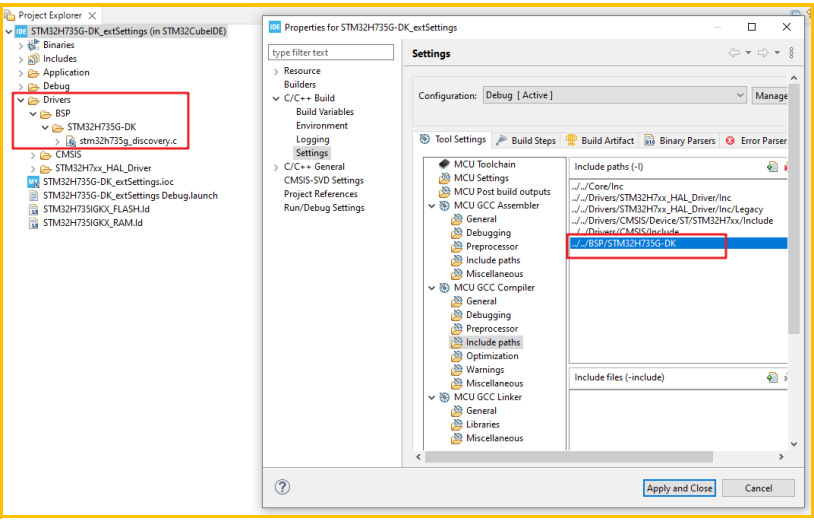The width and height of the screenshot is (814, 520).
Task: Select the Binaries tree icon
Action: click(34, 45)
